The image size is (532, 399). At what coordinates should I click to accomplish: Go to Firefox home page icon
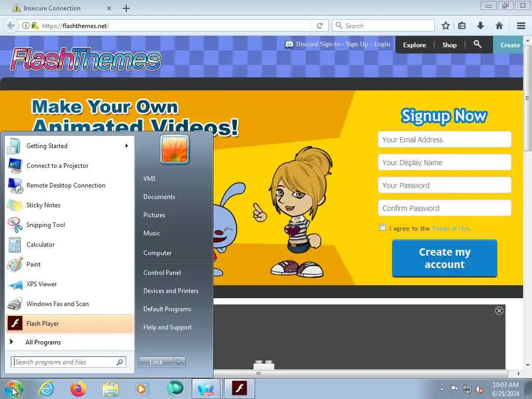tap(499, 25)
